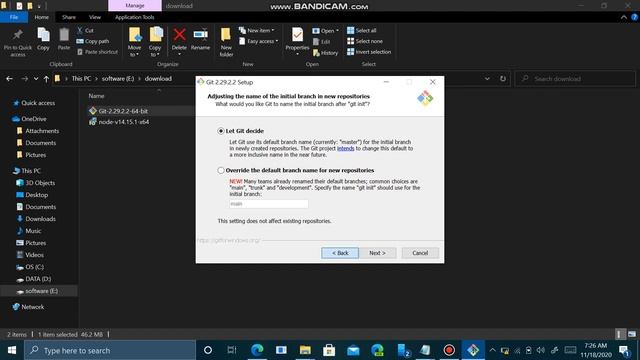
Task: Go up one folder level
Action: (x=46, y=79)
